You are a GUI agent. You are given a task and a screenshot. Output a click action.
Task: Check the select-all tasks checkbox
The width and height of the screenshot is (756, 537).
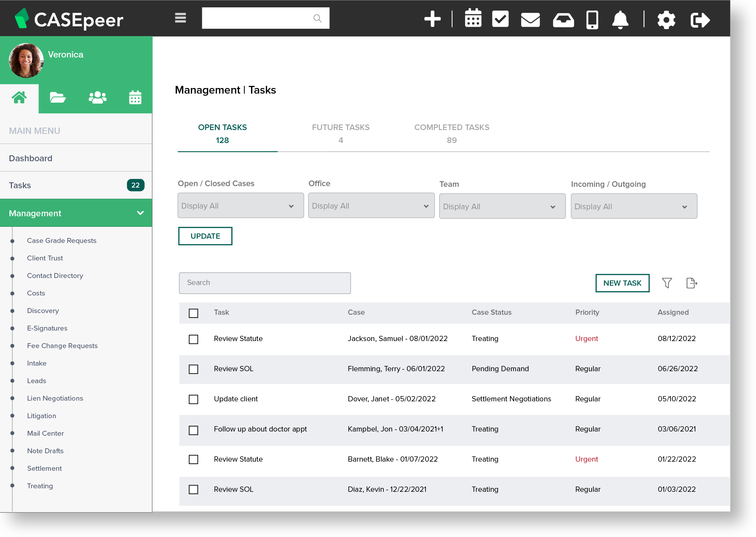click(193, 313)
